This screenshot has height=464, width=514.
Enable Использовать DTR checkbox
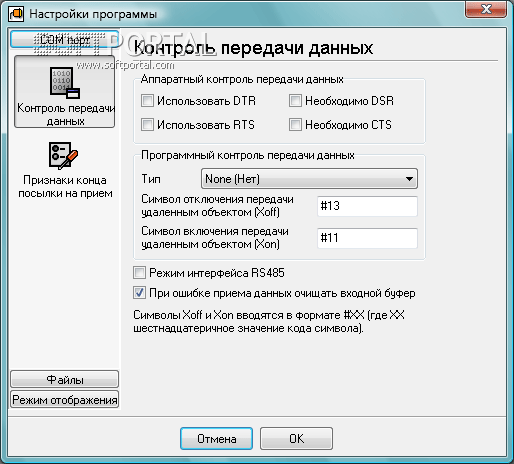(x=147, y=101)
